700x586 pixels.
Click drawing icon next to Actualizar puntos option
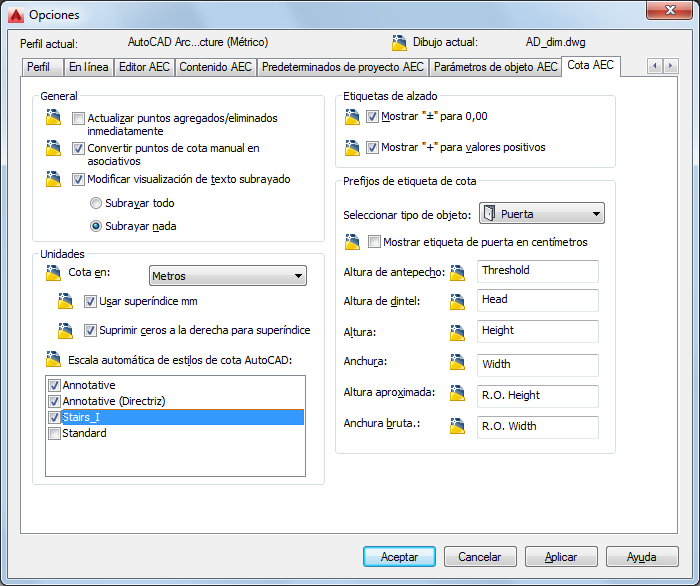[x=54, y=117]
